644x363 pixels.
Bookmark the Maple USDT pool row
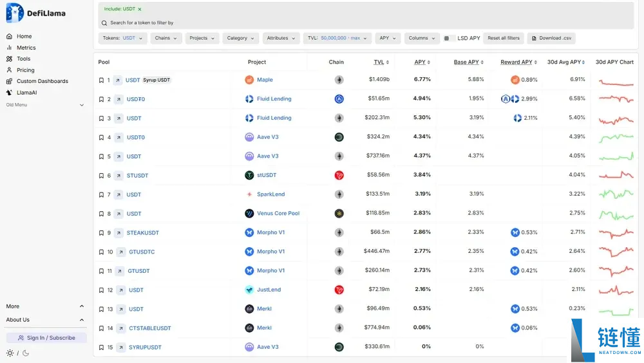[x=101, y=80]
